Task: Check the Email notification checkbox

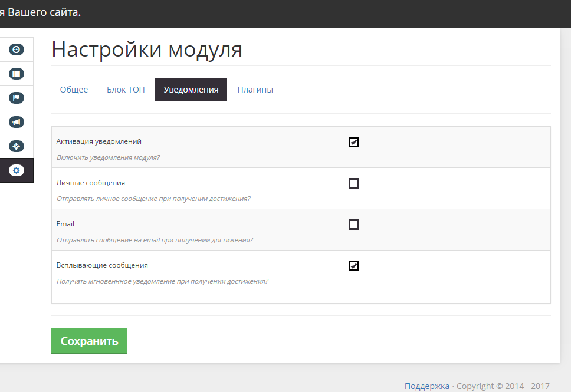Action: 354,225
